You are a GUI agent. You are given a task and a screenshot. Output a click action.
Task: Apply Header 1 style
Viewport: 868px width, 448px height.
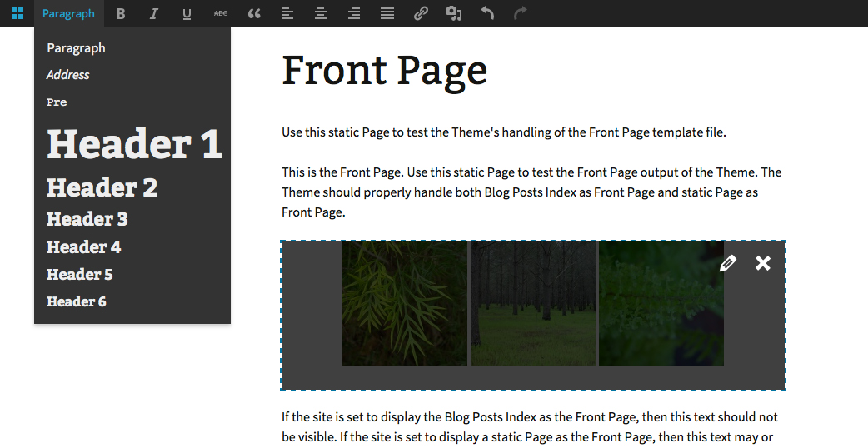(x=132, y=144)
